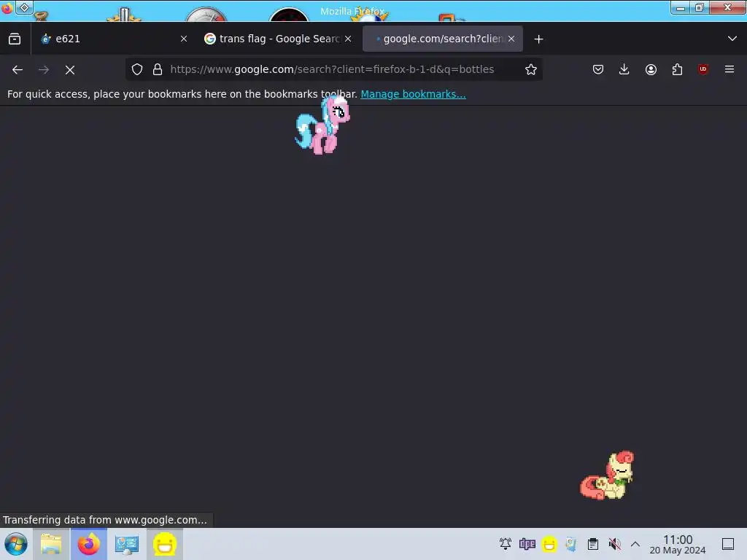Go forward one page
The height and width of the screenshot is (560, 747).
coord(44,70)
